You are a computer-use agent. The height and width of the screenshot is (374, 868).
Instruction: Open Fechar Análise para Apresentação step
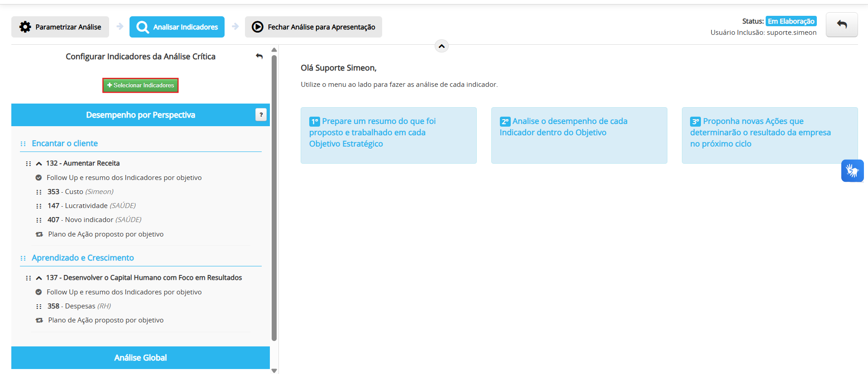pos(313,27)
